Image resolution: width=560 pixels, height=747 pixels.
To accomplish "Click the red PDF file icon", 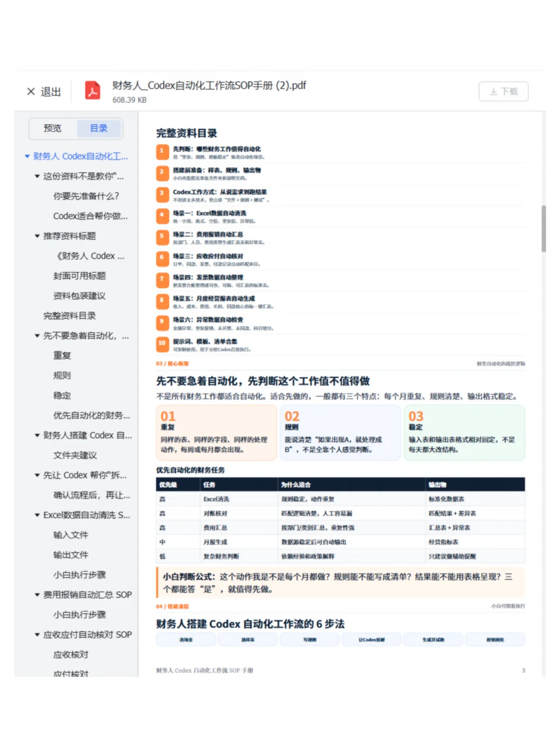I will pos(93,91).
